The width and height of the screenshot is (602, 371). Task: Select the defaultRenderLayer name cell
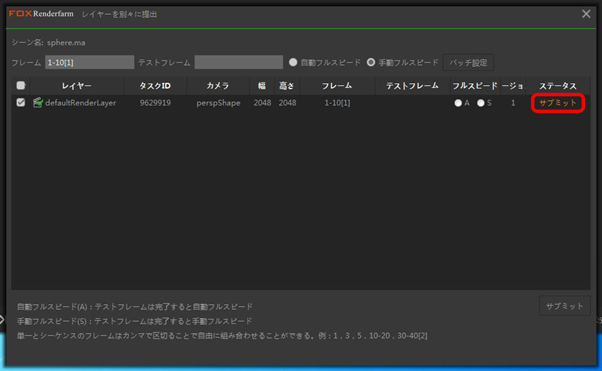(81, 103)
